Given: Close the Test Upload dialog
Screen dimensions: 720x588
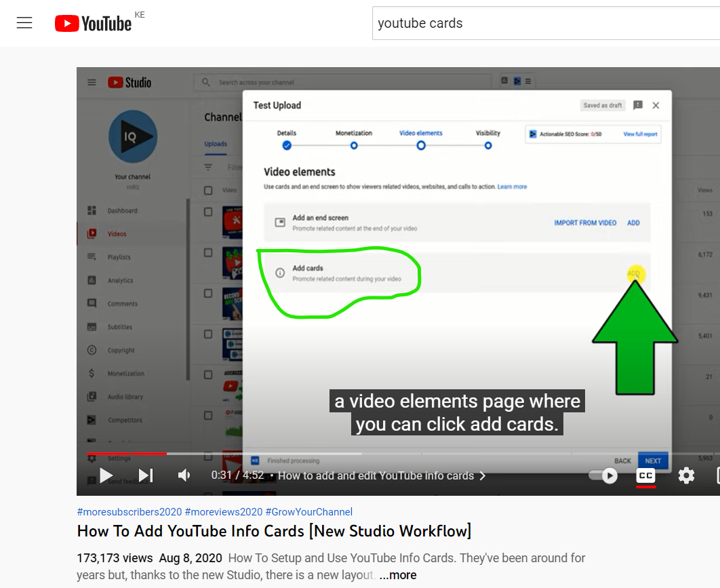Looking at the screenshot, I should [656, 105].
